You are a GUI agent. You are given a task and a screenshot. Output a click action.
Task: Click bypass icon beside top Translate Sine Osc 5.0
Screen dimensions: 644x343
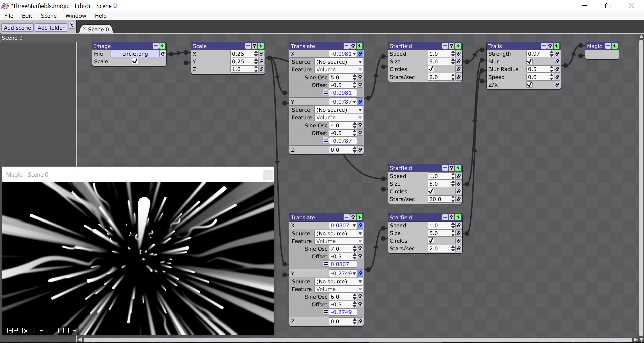coord(360,77)
